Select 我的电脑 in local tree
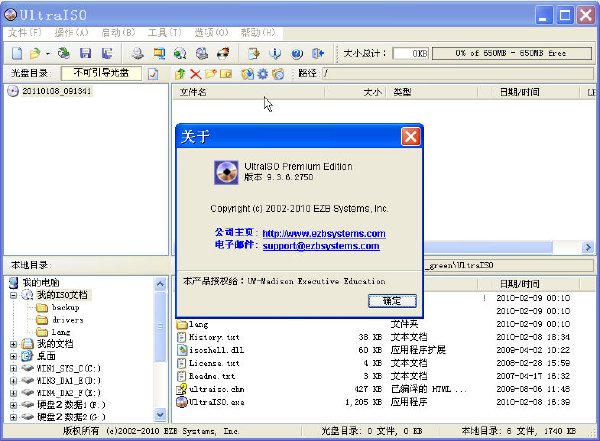 pyautogui.click(x=41, y=283)
